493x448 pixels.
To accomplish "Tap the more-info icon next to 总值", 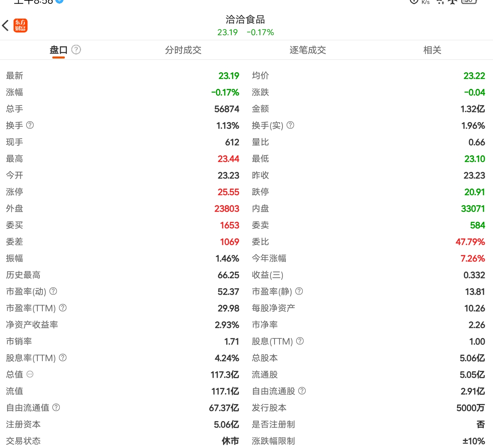I will click(x=30, y=374).
